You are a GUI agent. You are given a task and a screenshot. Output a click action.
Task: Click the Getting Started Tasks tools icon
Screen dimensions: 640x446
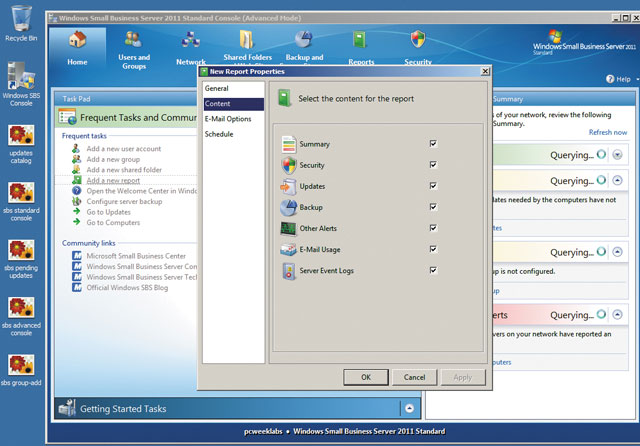[x=67, y=408]
